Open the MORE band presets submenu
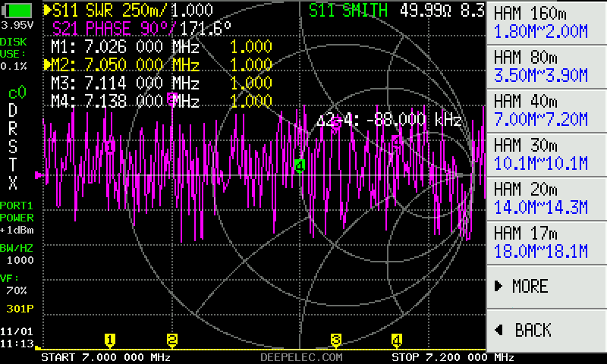The image size is (607, 364). [x=546, y=287]
